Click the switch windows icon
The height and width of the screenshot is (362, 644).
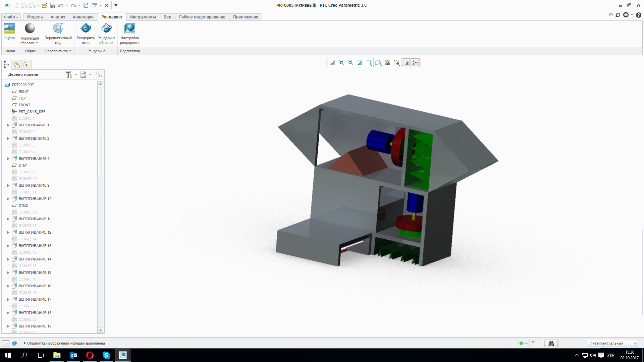(x=94, y=5)
